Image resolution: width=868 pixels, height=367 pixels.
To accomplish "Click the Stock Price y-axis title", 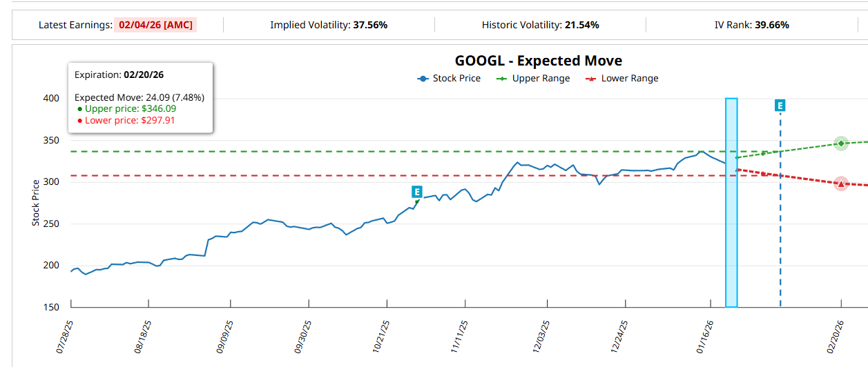I will point(35,203).
